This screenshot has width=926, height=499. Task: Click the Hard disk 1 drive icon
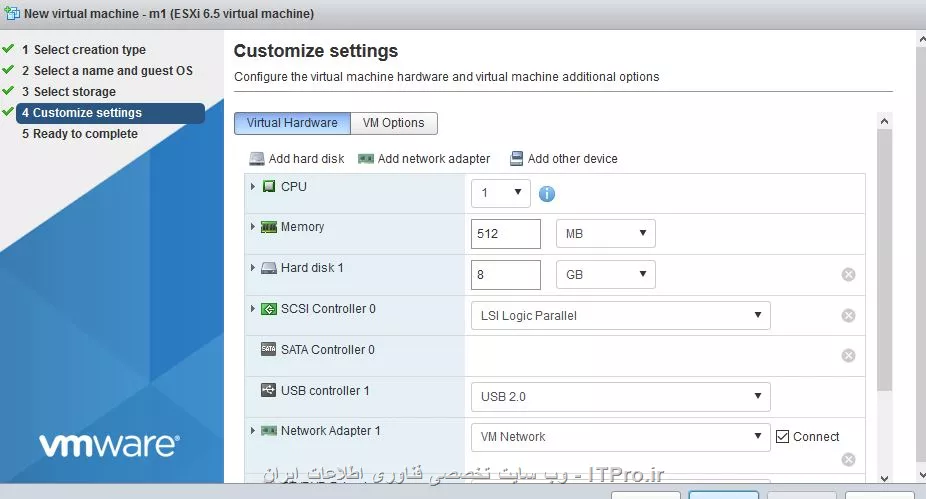(269, 268)
